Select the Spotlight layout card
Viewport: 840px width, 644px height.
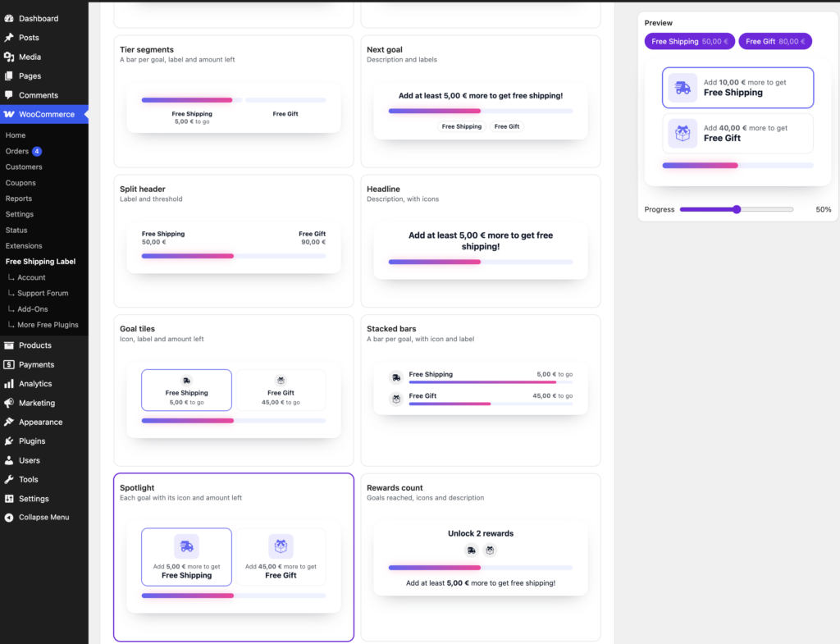pos(234,557)
